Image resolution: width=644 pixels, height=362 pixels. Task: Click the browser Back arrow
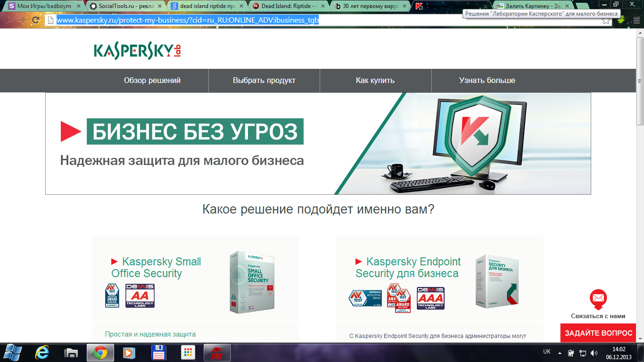coord(8,20)
